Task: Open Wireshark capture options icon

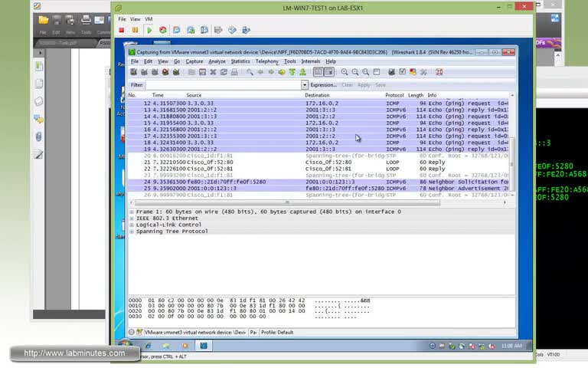Action: (144, 72)
